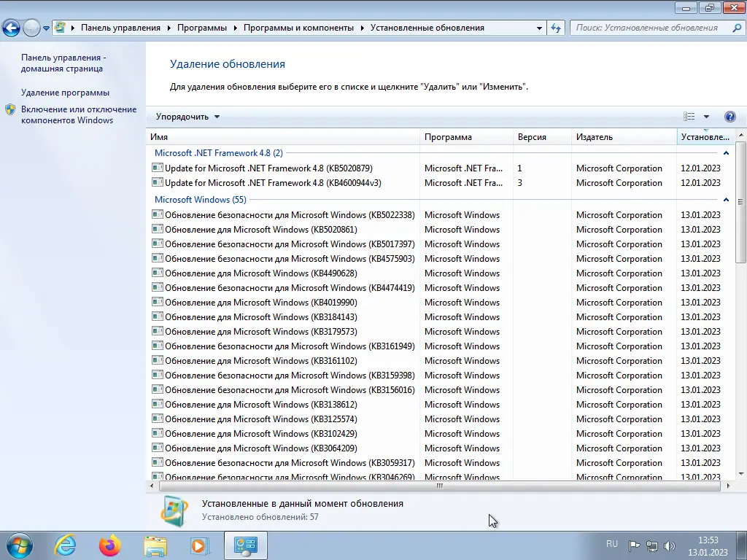
Task: Select the KB4575903 security update row
Action: [x=441, y=259]
